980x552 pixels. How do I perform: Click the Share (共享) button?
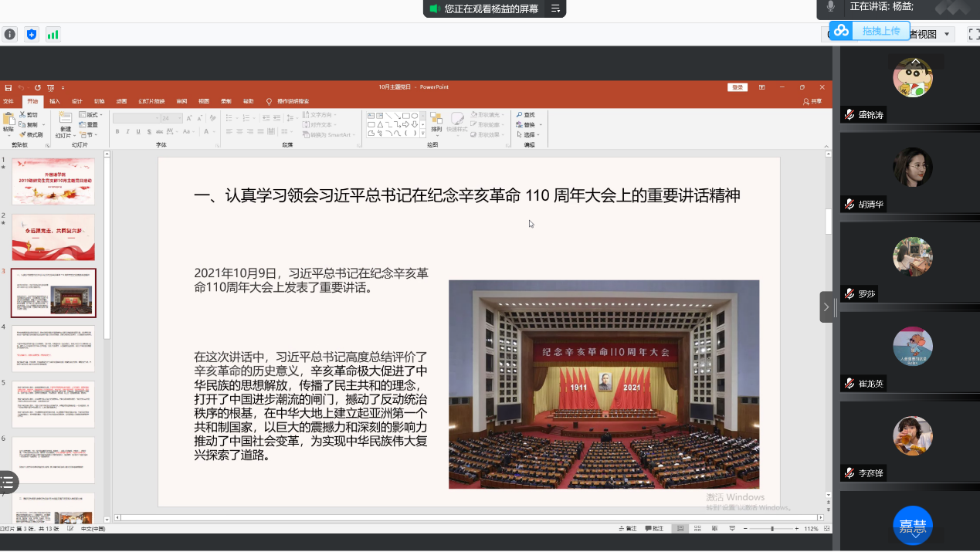(x=812, y=101)
